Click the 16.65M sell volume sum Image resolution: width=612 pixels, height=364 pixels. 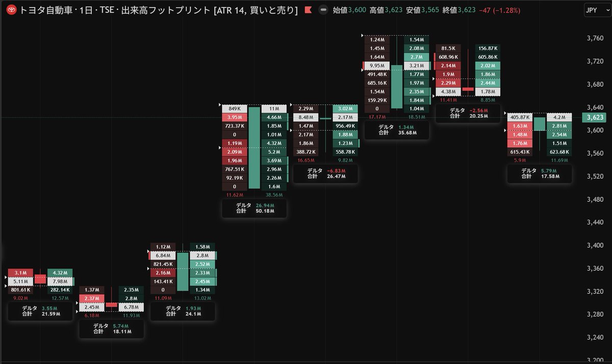[x=305, y=161]
